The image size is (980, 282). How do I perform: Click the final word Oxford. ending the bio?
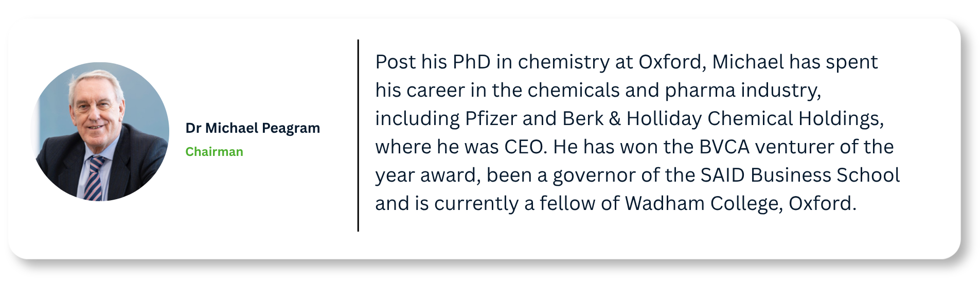(x=823, y=203)
